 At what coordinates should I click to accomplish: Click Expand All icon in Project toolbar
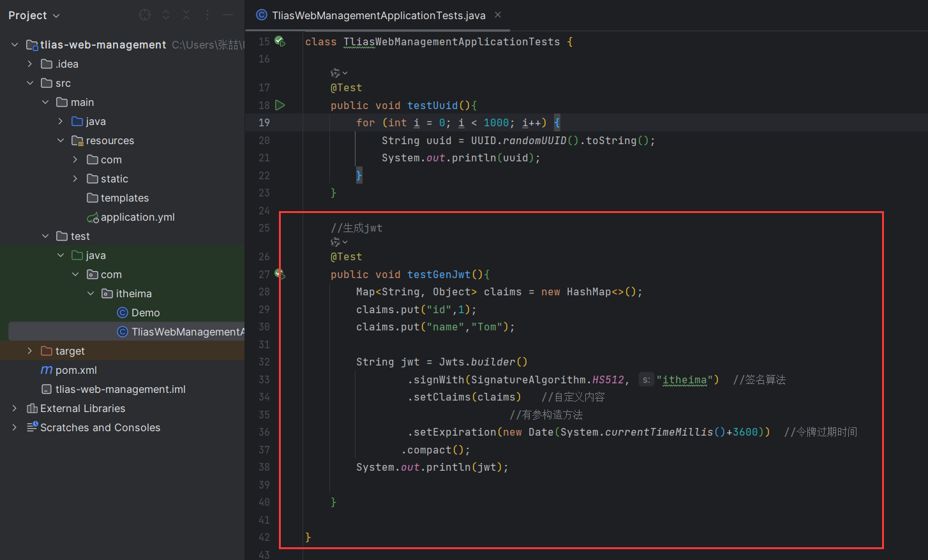click(165, 14)
